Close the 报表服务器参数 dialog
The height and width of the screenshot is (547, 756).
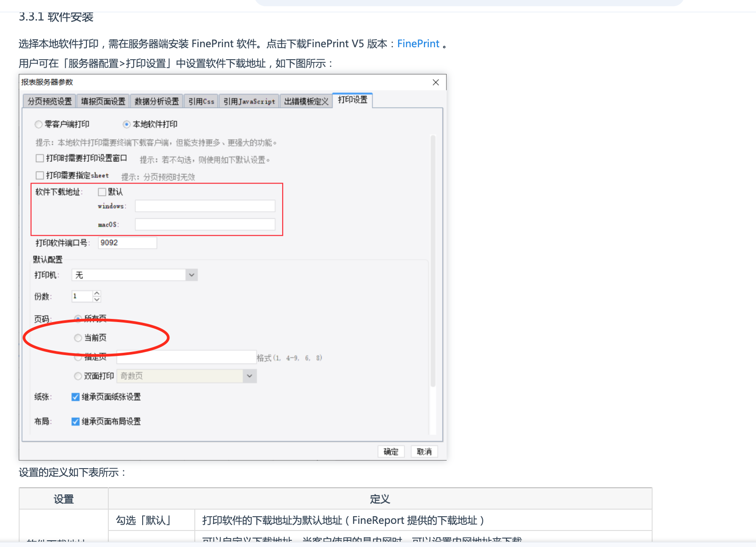(436, 82)
